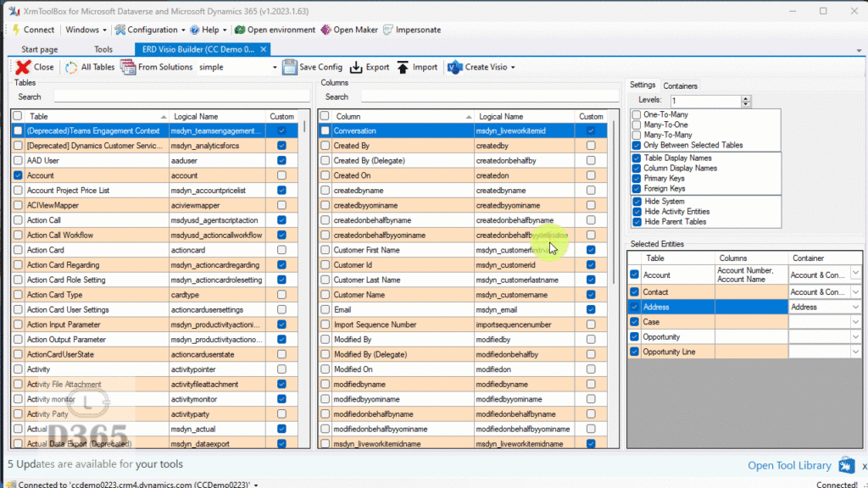
Task: Open container dropdown for Opportunity row
Action: click(855, 336)
